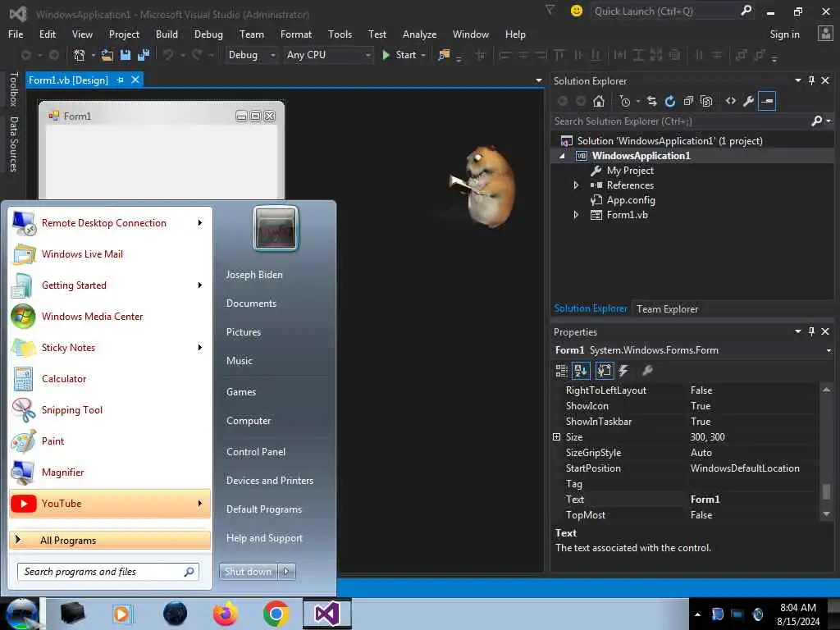
Task: Pin the Form1.vb [Design] tab
Action: pos(120,80)
